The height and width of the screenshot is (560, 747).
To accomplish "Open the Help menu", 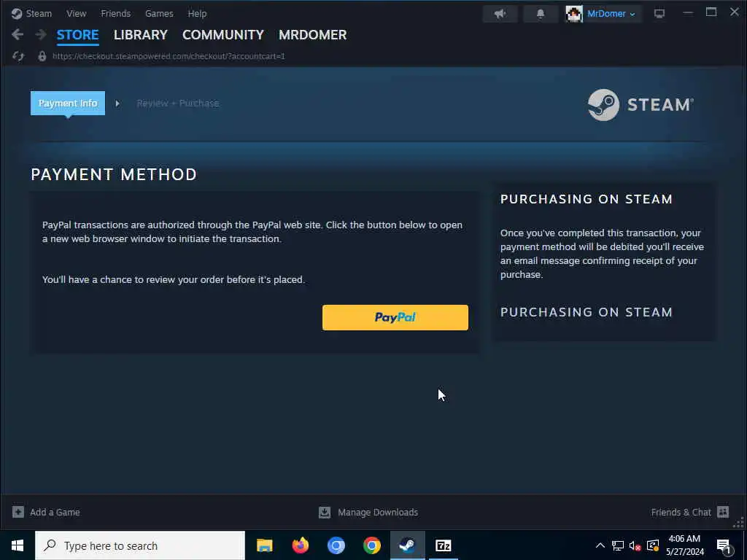I will [x=197, y=13].
